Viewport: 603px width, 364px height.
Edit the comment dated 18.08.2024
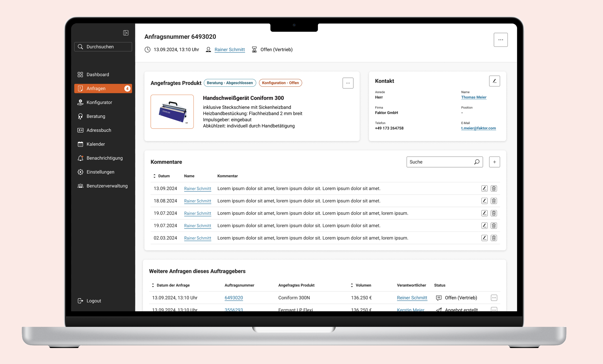(484, 201)
